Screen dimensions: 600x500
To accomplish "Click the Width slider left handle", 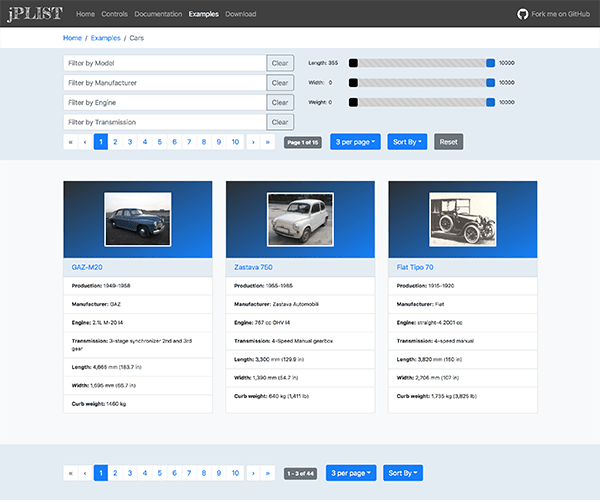I will tap(353, 83).
